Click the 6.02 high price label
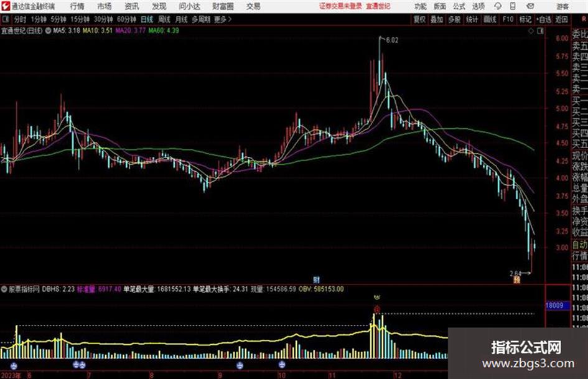588x379 pixels. (392, 40)
